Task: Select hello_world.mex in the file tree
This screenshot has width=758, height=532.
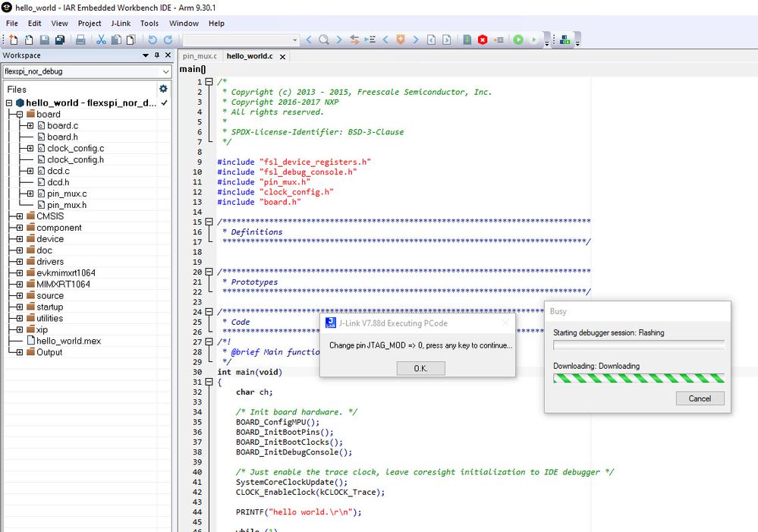Action: point(68,341)
